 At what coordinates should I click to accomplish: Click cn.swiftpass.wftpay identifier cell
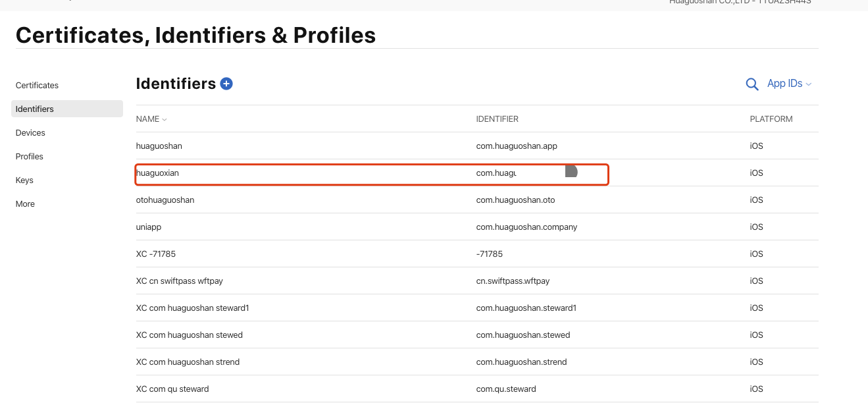(x=513, y=281)
